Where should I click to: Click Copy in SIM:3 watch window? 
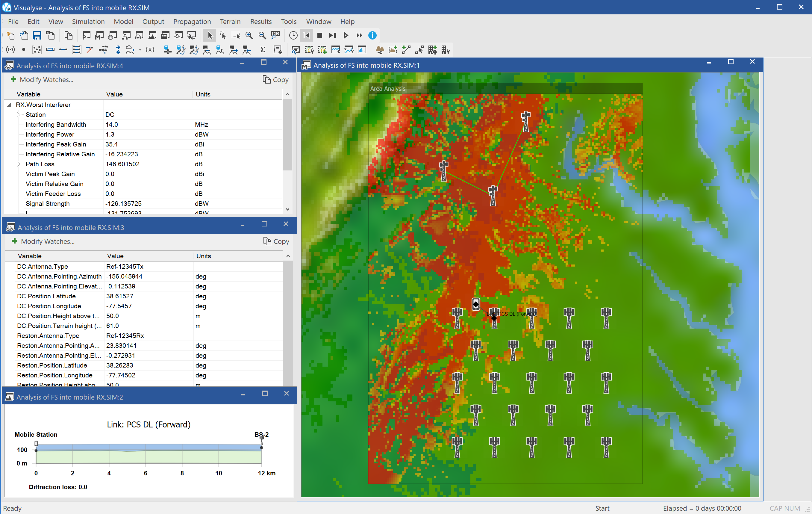pyautogui.click(x=276, y=241)
